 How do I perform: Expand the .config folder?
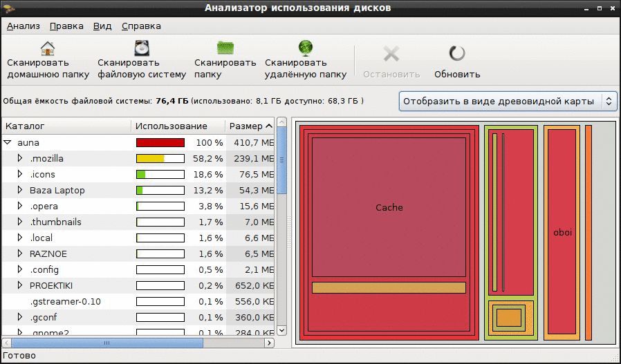coord(20,269)
